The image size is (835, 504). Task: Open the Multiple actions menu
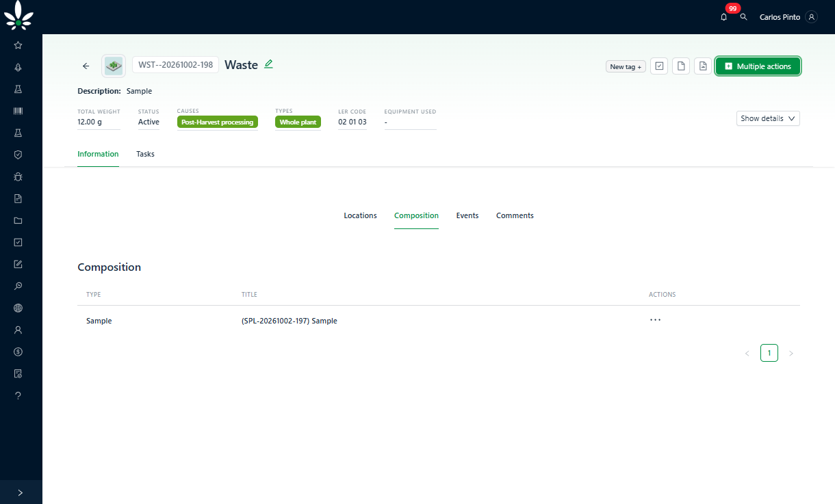tap(758, 66)
